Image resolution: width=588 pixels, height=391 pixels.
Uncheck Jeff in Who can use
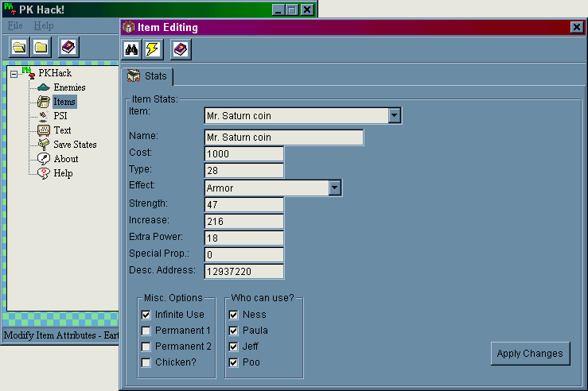coord(233,346)
